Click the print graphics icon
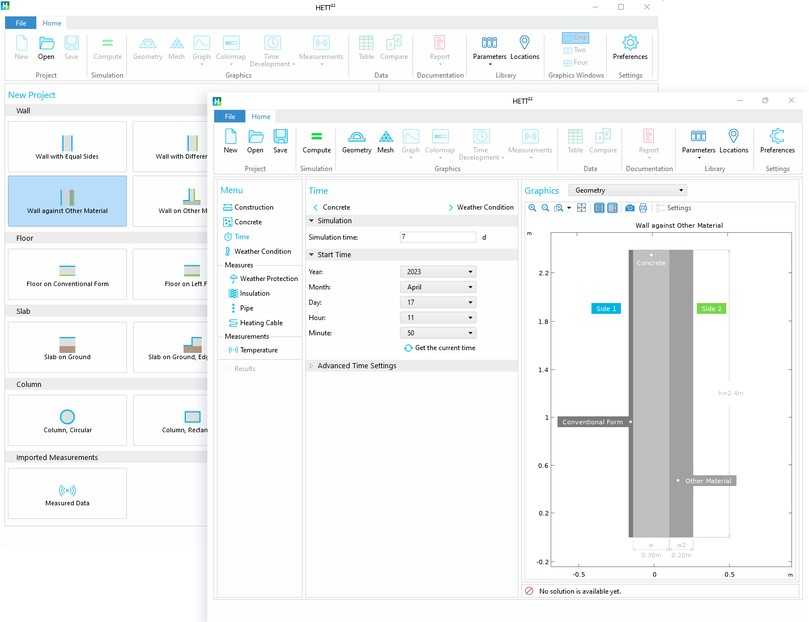Viewport: 809px width, 622px height. (x=643, y=208)
